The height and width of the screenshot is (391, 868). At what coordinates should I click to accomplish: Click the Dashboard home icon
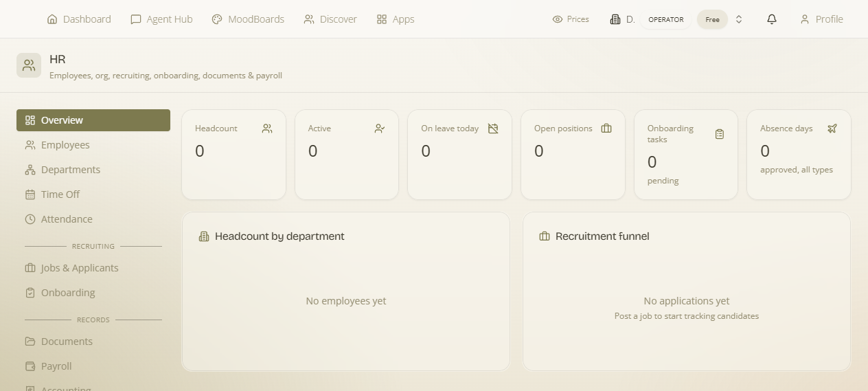52,19
